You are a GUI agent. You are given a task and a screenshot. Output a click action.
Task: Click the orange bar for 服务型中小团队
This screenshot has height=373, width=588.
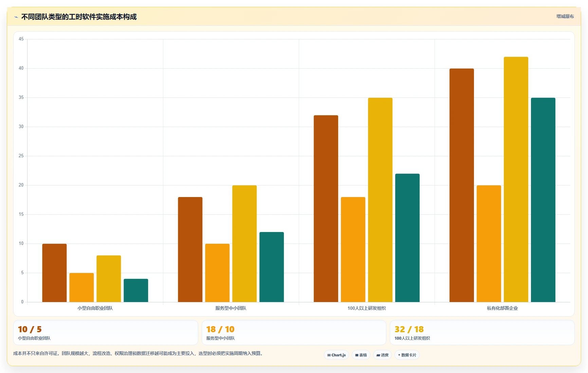[217, 273]
